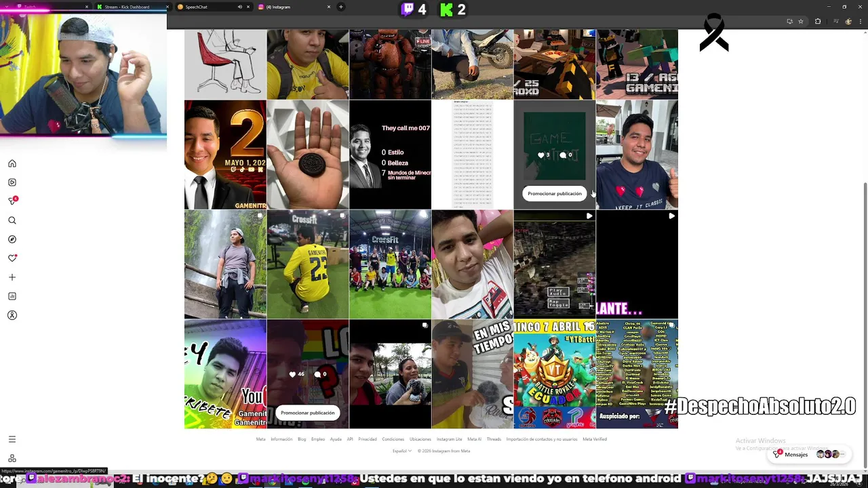The image size is (868, 488).
Task: Open the KEEP IT CLASSIC shirt thumbs-up post
Action: click(637, 155)
